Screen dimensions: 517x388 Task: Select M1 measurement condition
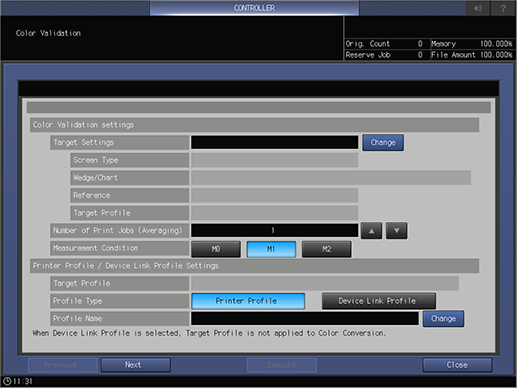click(x=271, y=249)
